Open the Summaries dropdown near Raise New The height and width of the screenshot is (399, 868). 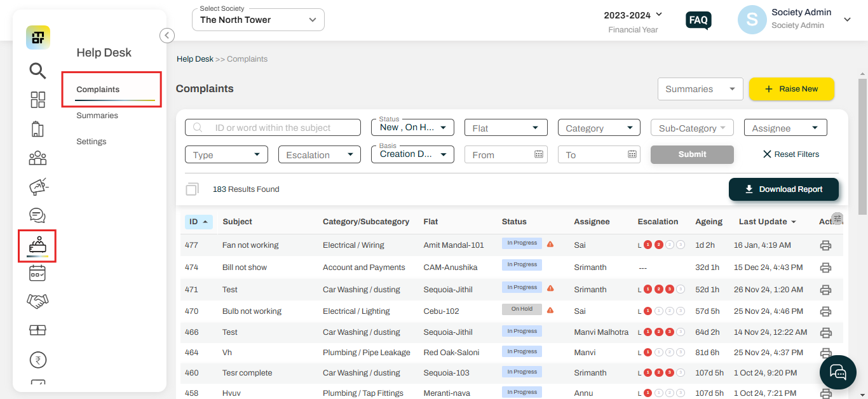click(x=700, y=89)
